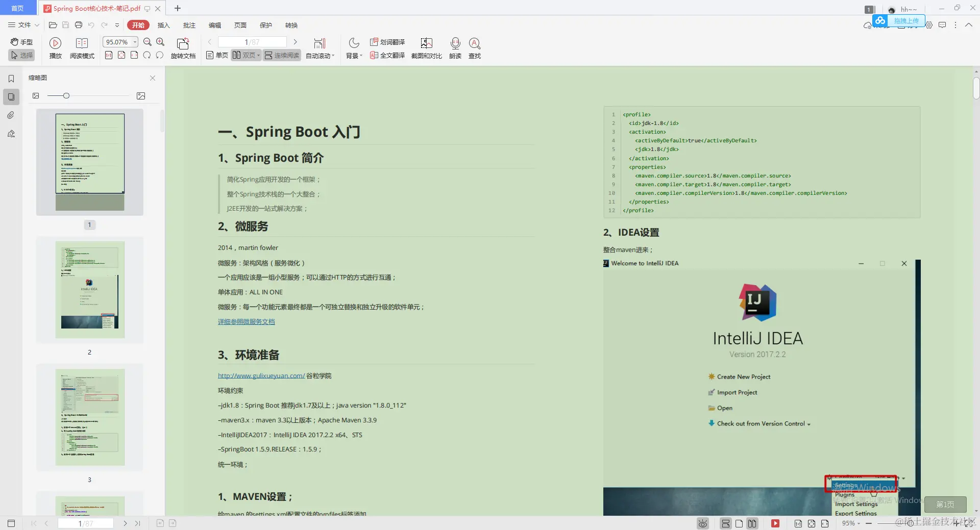Viewport: 980px width, 530px height.
Task: Open the quick access toolbar customize dropdown
Action: [x=117, y=25]
